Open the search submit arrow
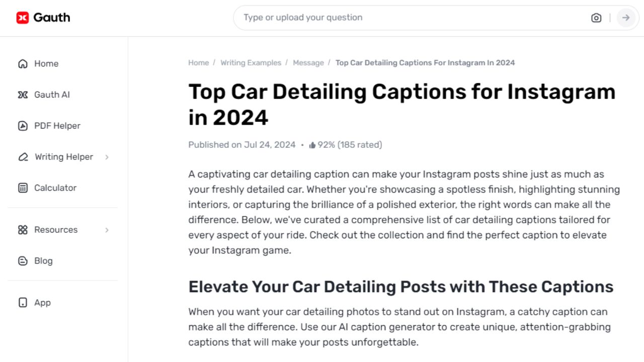Screen dimensions: 644x362 (x=626, y=18)
